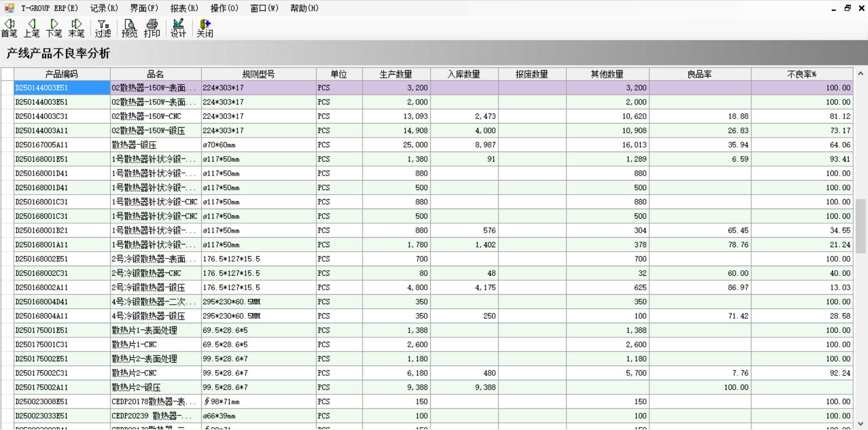This screenshot has height=430, width=868.
Task: Jump to last record with 末笔 icon
Action: [76, 28]
